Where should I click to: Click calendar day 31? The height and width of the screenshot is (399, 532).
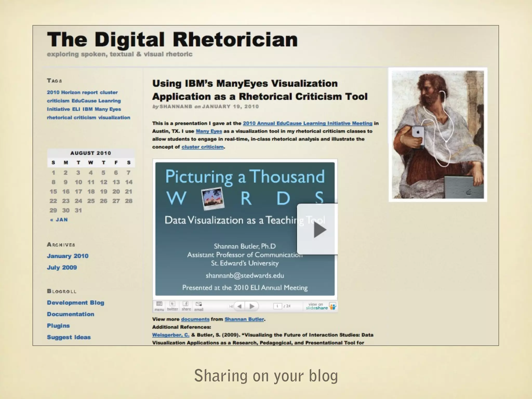[78, 211]
